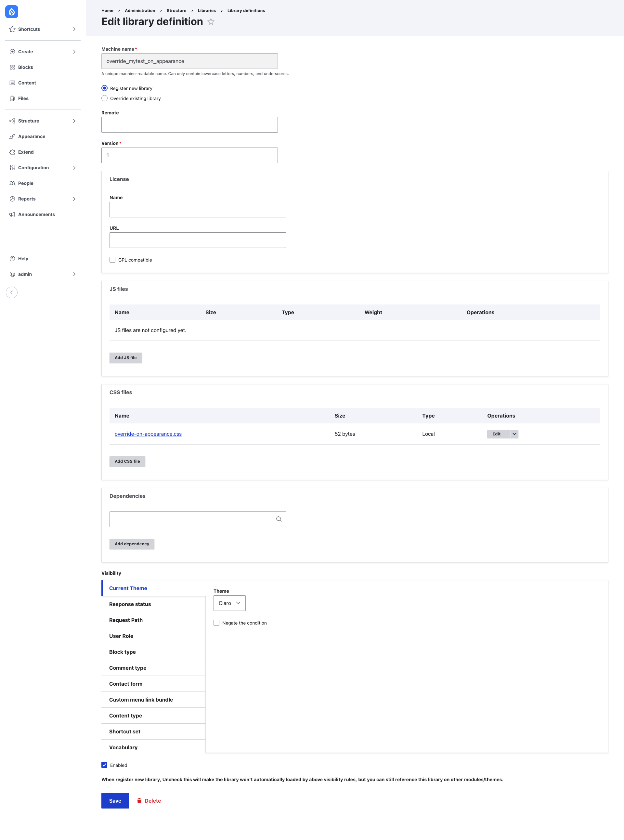
Task: Click the Files sidebar icon
Action: (12, 98)
